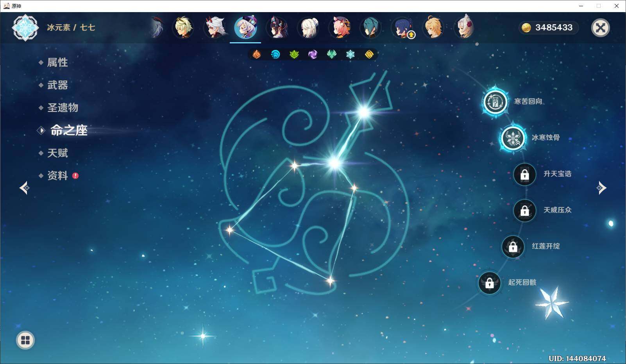
Task: Select Ningguang's white-haired avatar
Action: pyautogui.click(x=308, y=28)
